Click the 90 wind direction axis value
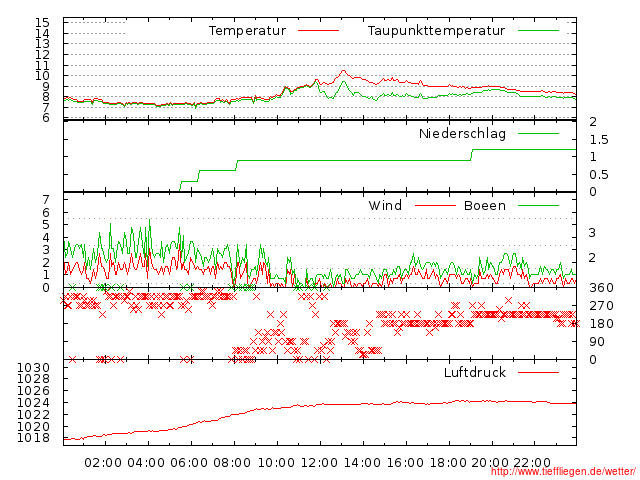This screenshot has height=480, width=640. coord(597,342)
